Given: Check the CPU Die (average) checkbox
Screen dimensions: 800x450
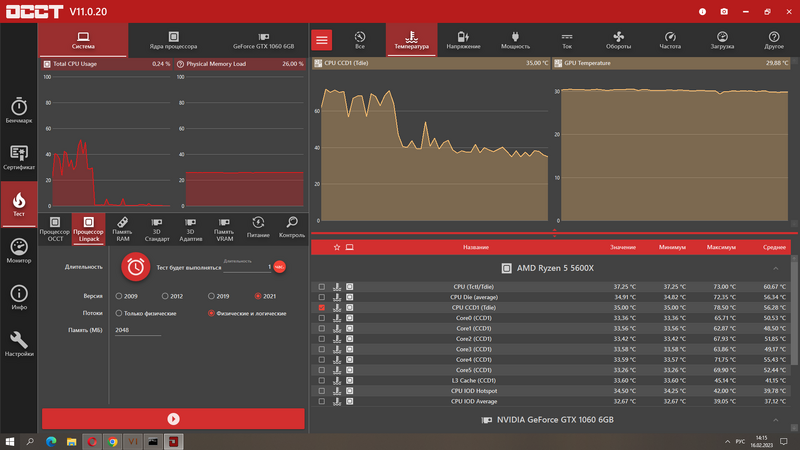Looking at the screenshot, I should click(321, 297).
